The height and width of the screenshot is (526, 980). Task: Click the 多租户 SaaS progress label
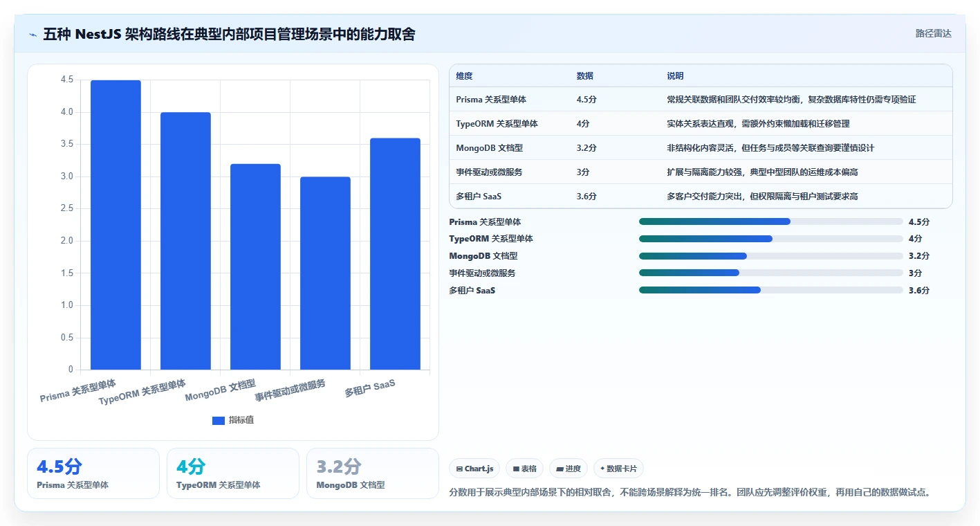click(472, 291)
